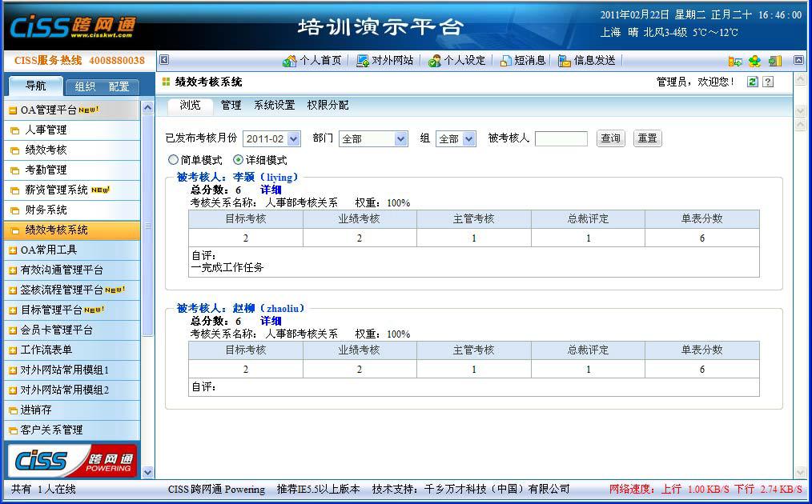Screen dimensions: 812x504
Task: Click inside the 被考核人 input field
Action: 561,138
